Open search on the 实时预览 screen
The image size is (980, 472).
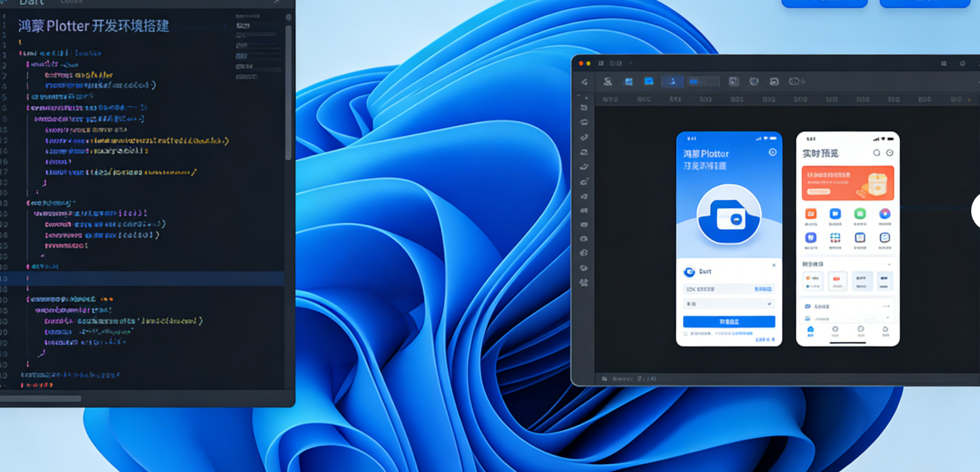click(x=877, y=153)
